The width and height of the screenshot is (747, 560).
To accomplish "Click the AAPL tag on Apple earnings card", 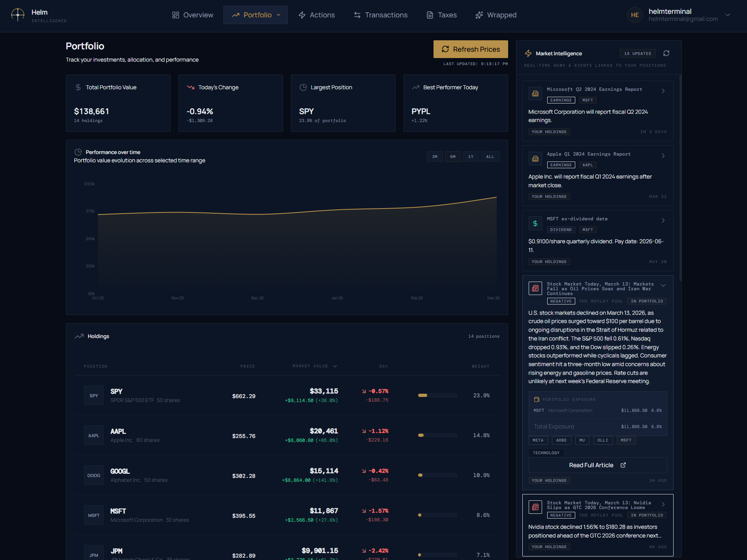I will [587, 165].
